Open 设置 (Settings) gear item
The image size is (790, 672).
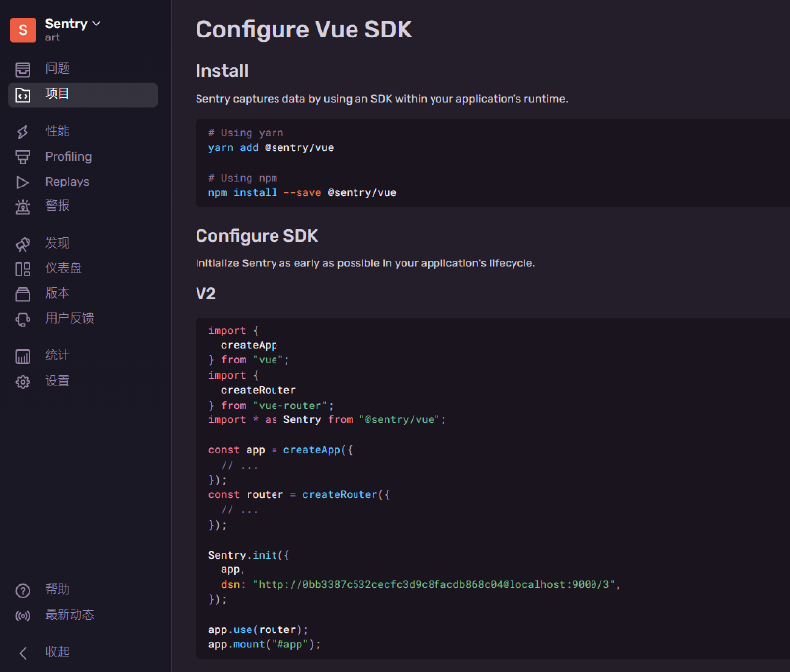pyautogui.click(x=57, y=381)
